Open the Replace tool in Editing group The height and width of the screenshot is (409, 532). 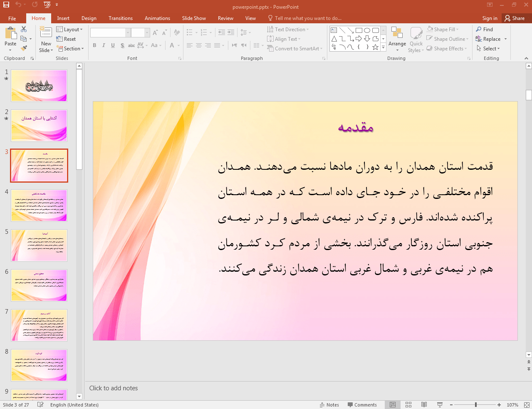491,39
